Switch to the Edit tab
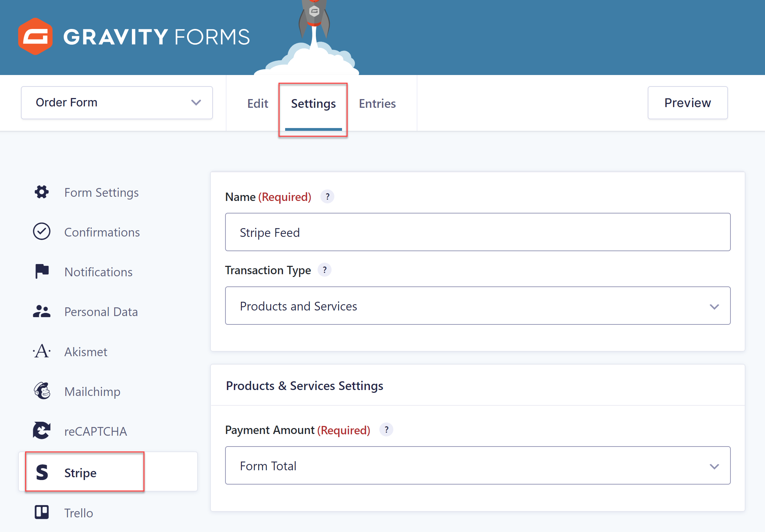The image size is (765, 532). (x=258, y=103)
